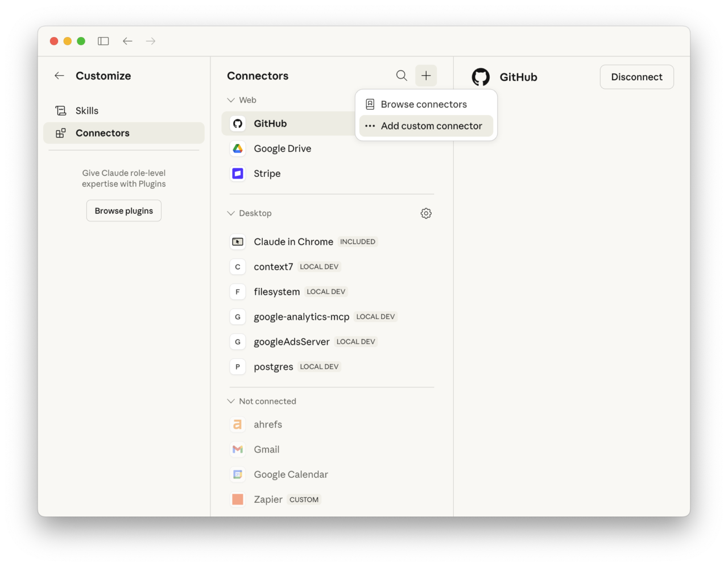Screen dimensions: 728x566
Task: Select the Stripe connector
Action: tap(267, 173)
